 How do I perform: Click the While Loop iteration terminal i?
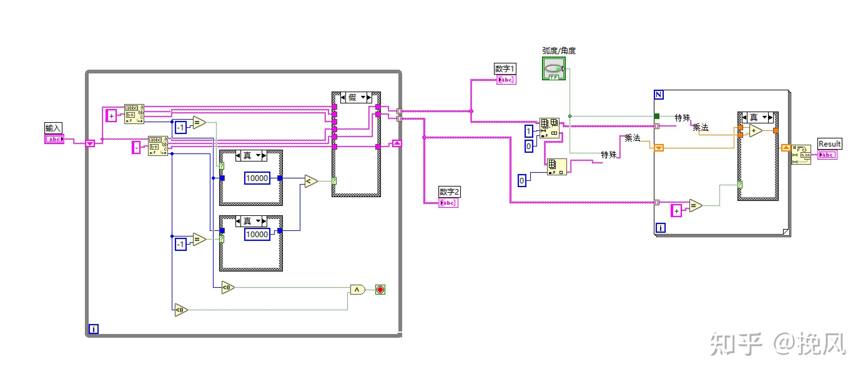(93, 329)
